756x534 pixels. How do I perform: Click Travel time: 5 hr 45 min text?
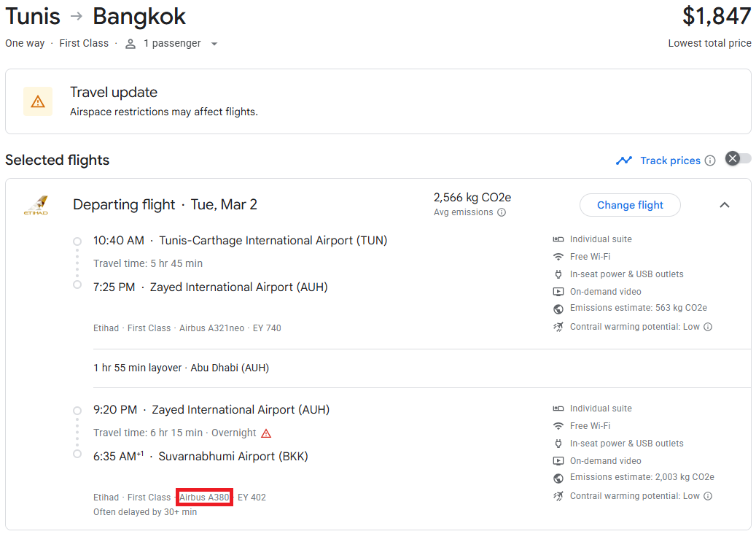pos(148,263)
